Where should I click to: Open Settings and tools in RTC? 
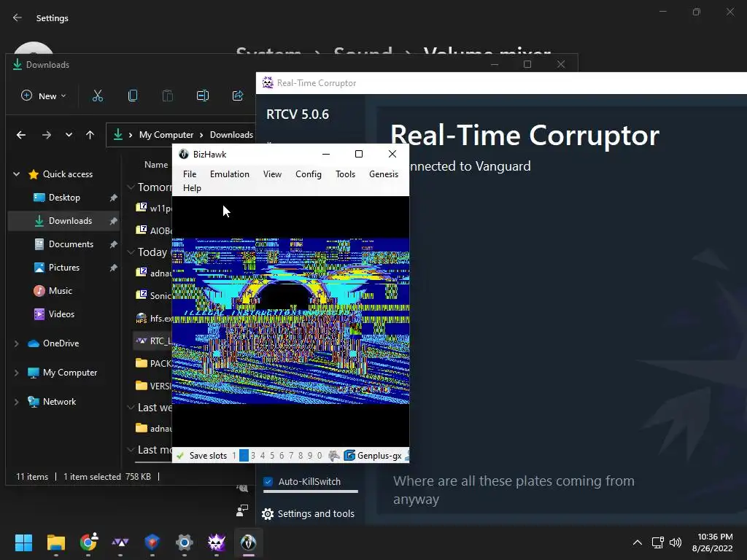click(309, 514)
